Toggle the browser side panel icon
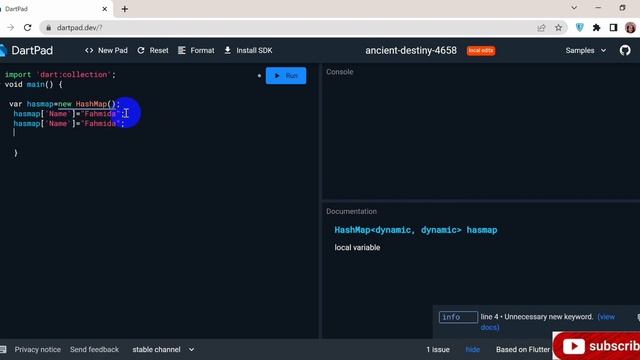The height and width of the screenshot is (360, 640). pyautogui.click(x=613, y=28)
